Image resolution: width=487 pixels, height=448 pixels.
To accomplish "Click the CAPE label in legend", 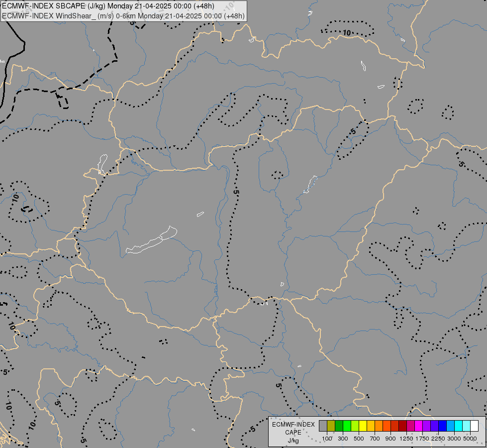I will click(293, 433).
